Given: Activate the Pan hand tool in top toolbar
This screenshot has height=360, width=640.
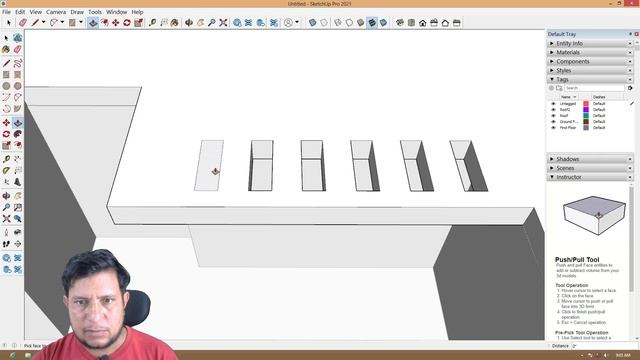Looking at the screenshot, I should (200, 23).
